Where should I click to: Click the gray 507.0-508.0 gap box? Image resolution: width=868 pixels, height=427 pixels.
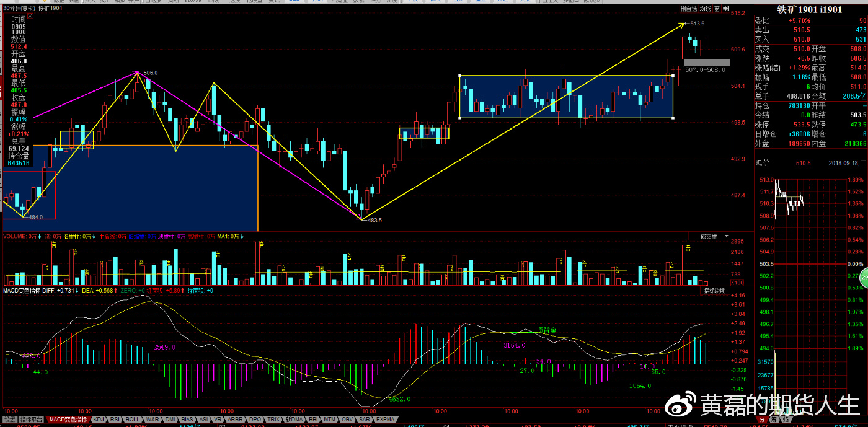click(x=707, y=62)
